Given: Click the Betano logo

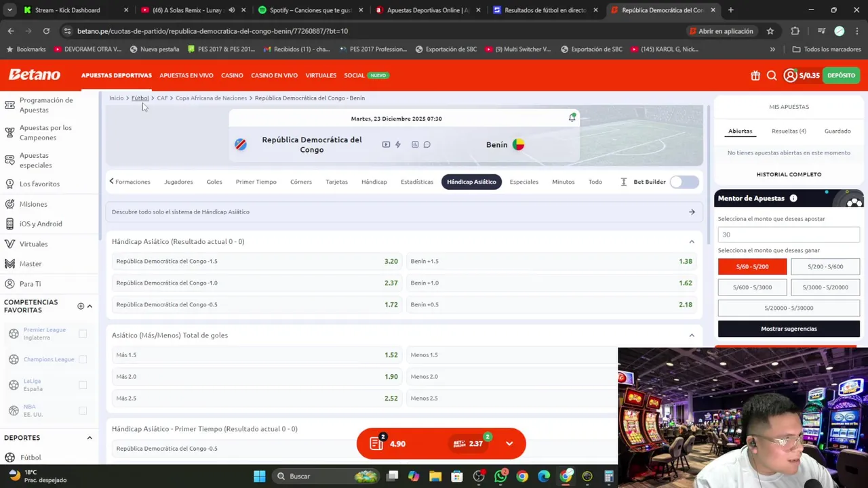Looking at the screenshot, I should tap(34, 75).
